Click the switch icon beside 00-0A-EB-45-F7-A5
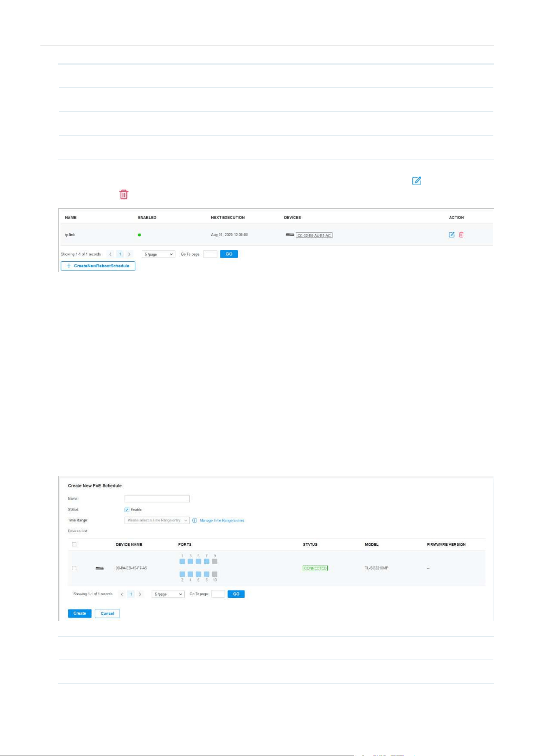Viewport: 535px width, 756px height. 99,568
